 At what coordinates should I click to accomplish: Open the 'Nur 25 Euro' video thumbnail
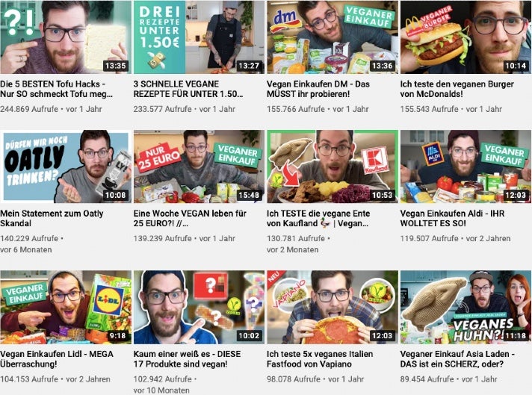click(x=199, y=167)
